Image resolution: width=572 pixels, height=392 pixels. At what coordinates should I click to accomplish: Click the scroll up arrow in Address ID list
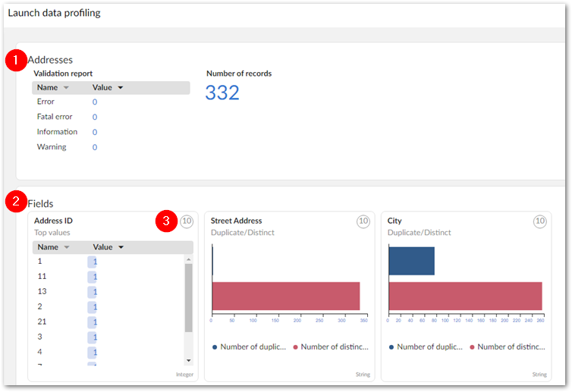(189, 259)
